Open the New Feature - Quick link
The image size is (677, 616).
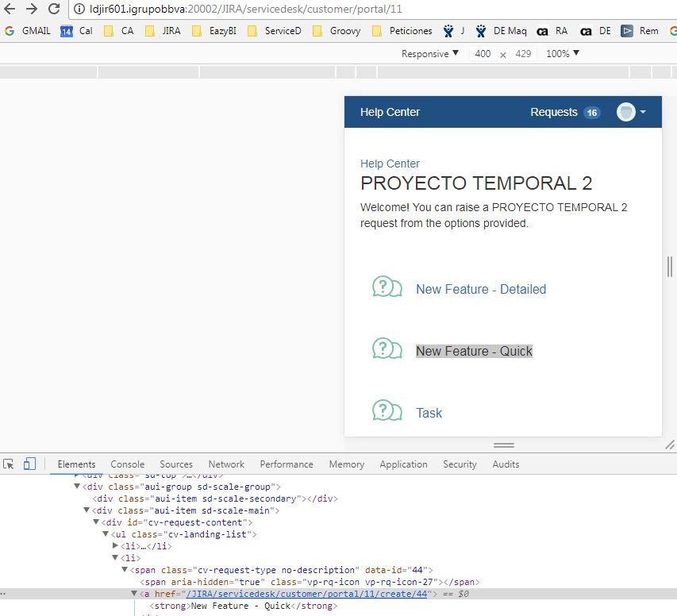coord(474,351)
